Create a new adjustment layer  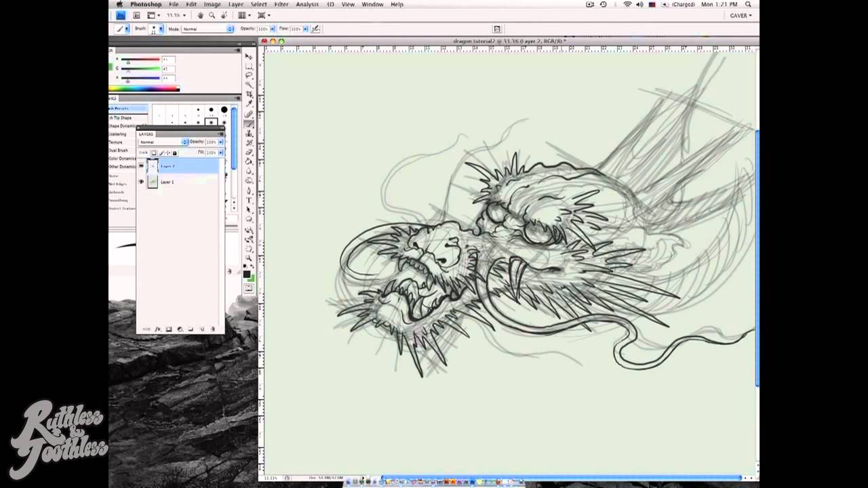[180, 329]
